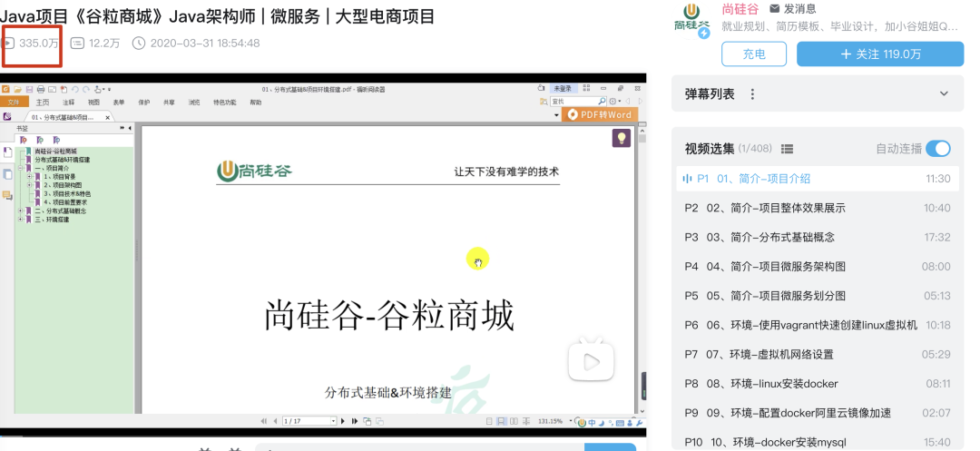Open the 保护 ribbon tab
Image resolution: width=980 pixels, height=451 pixels.
click(x=143, y=102)
